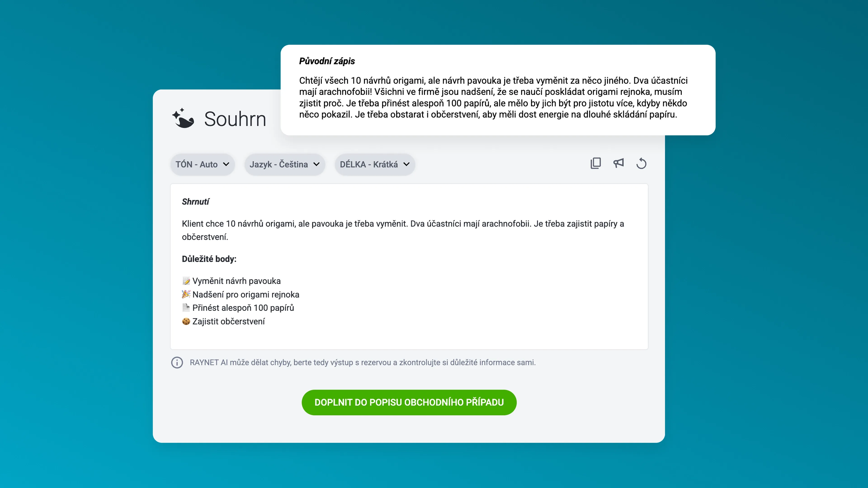Click the info icon next to the disclaimer

coord(177,363)
